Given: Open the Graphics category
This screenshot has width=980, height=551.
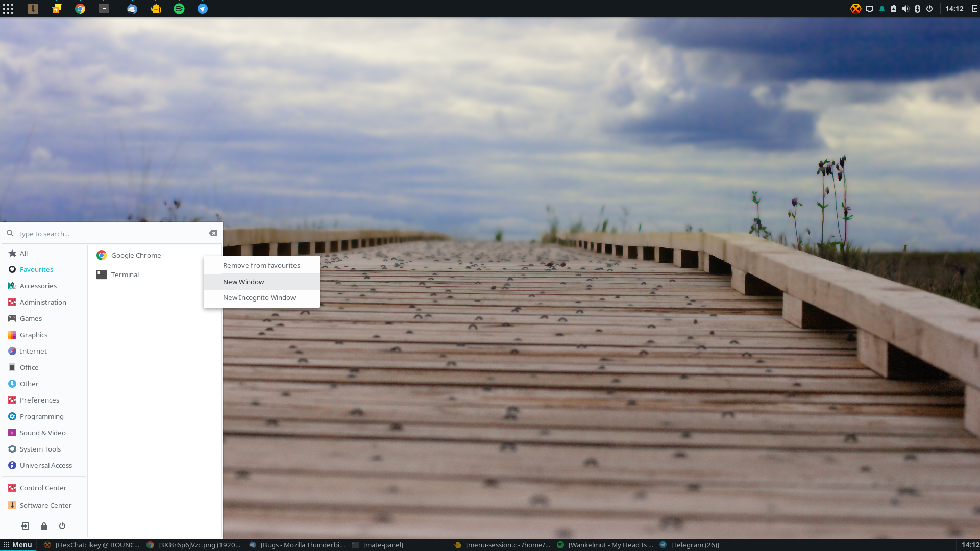Looking at the screenshot, I should [x=44, y=335].
